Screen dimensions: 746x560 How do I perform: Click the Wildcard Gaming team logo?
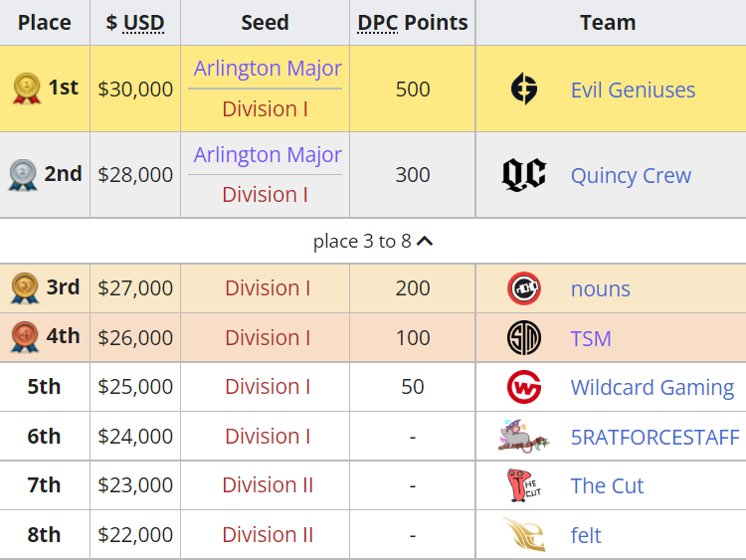pos(523,387)
